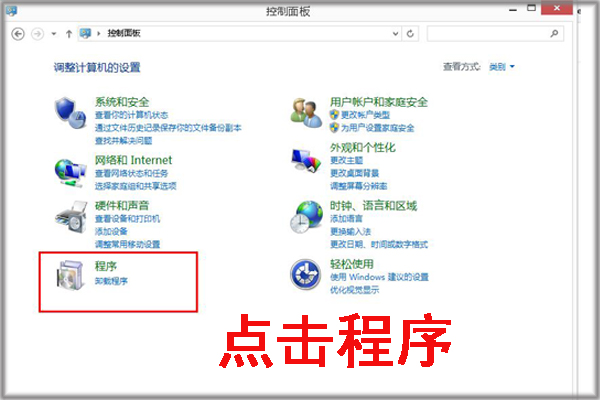Open the 系统和安全 category heading
Viewport: 600px width, 400px height.
122,102
